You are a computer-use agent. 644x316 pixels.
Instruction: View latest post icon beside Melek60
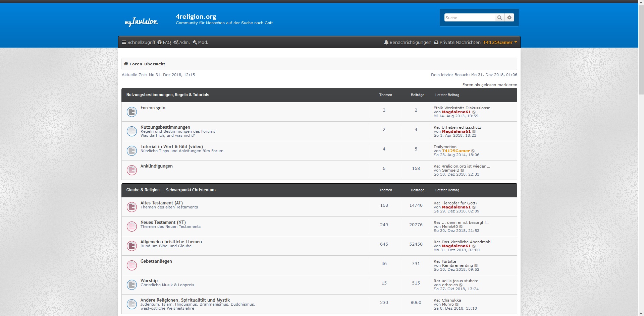[461, 227]
